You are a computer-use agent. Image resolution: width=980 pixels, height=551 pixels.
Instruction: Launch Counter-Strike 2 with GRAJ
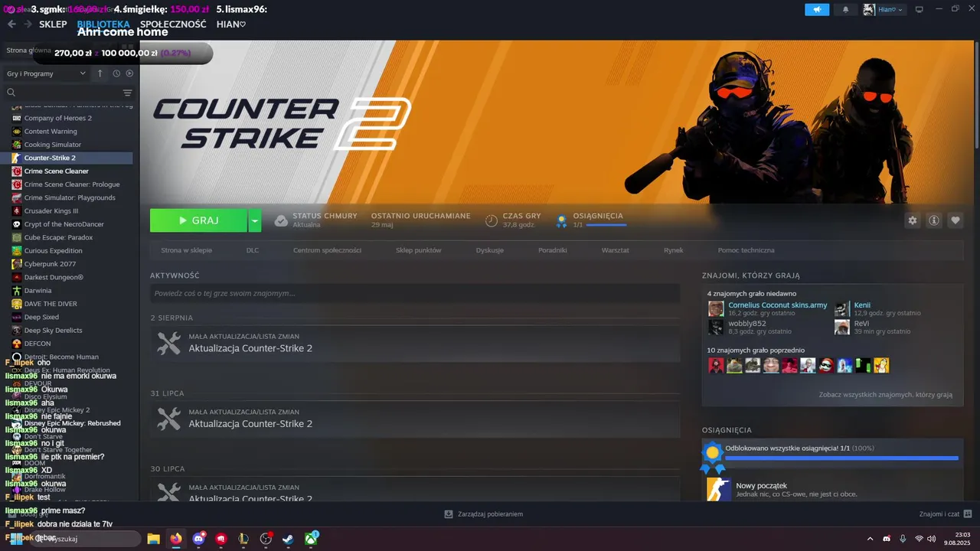coord(198,220)
